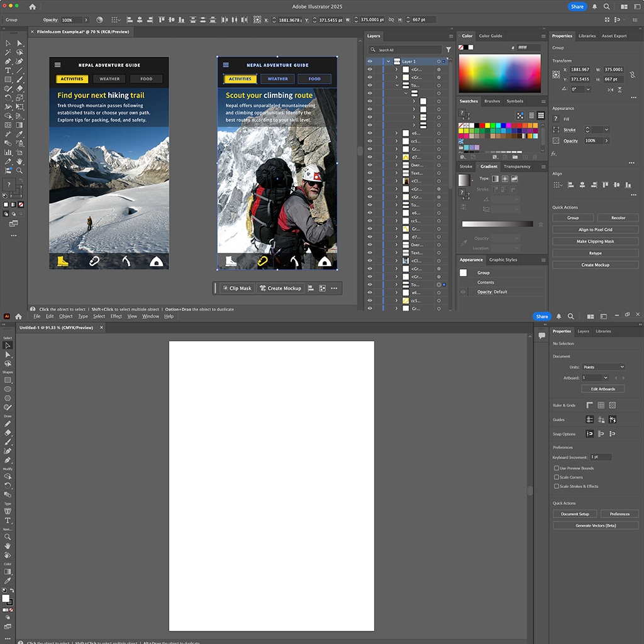Screen dimensions: 644x644
Task: Click the Edit Artboards button
Action: point(603,389)
